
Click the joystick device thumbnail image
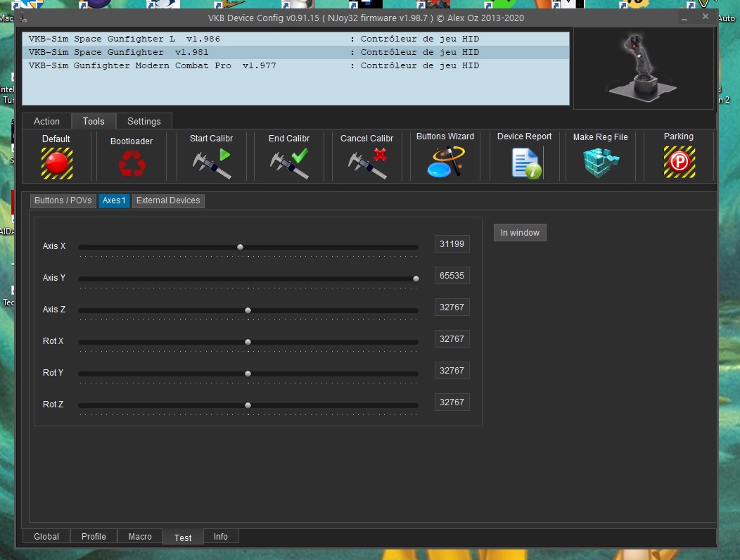point(643,68)
